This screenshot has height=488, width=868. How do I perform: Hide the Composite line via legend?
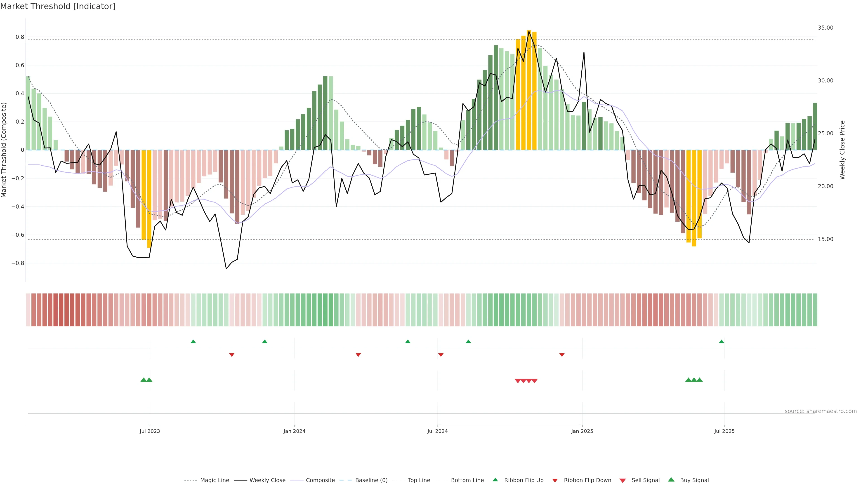(x=320, y=480)
